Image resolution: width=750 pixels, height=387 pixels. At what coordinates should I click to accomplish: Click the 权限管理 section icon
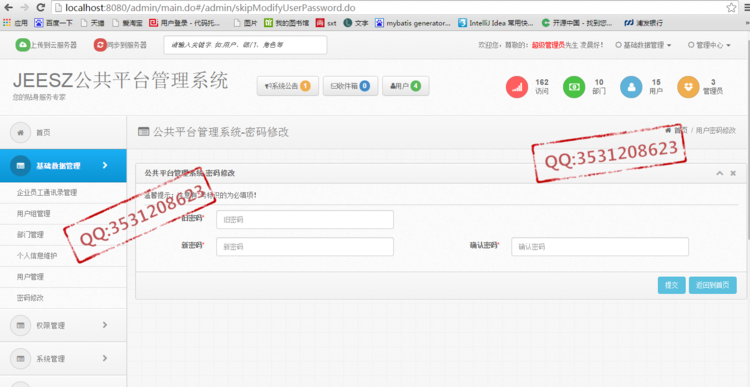click(20, 325)
